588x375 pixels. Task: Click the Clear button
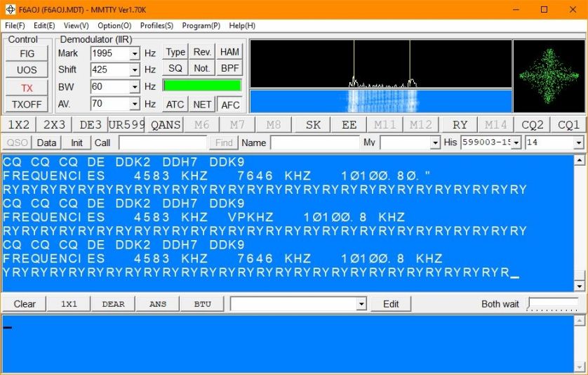tap(25, 304)
